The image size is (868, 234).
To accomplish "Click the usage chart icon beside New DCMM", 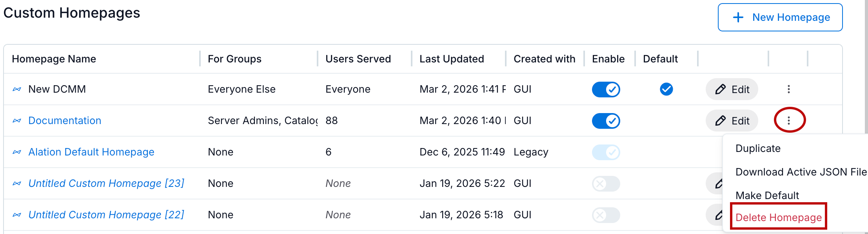I will (x=16, y=89).
